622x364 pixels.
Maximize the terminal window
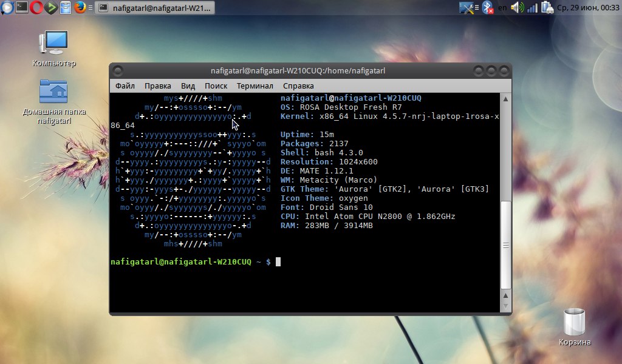[x=491, y=71]
